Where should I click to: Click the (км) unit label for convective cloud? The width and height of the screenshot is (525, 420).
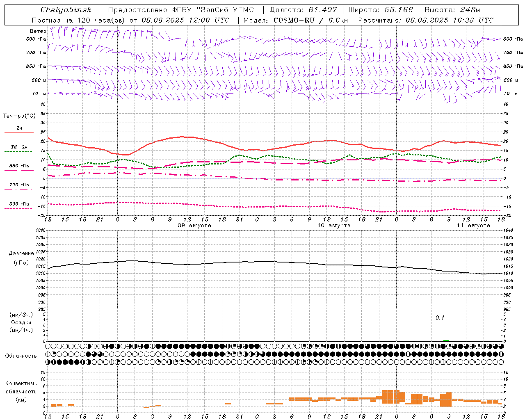pos(21,399)
